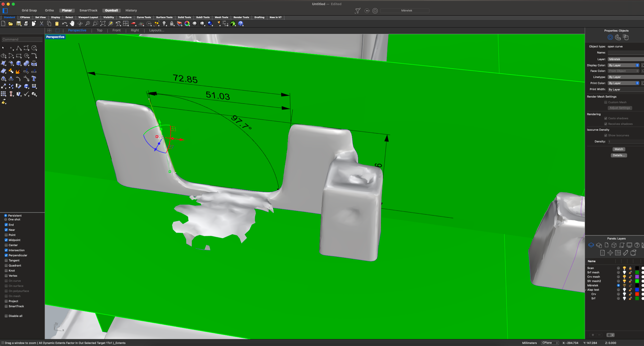
Task: Click the Save file icon
Action: 18,24
